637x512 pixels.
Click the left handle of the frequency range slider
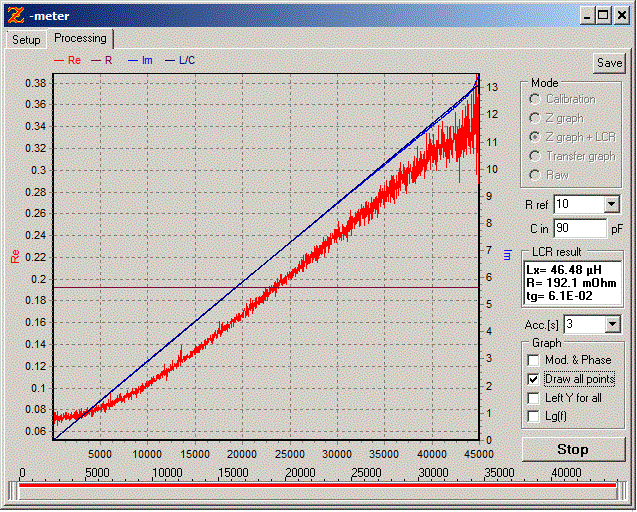13,491
